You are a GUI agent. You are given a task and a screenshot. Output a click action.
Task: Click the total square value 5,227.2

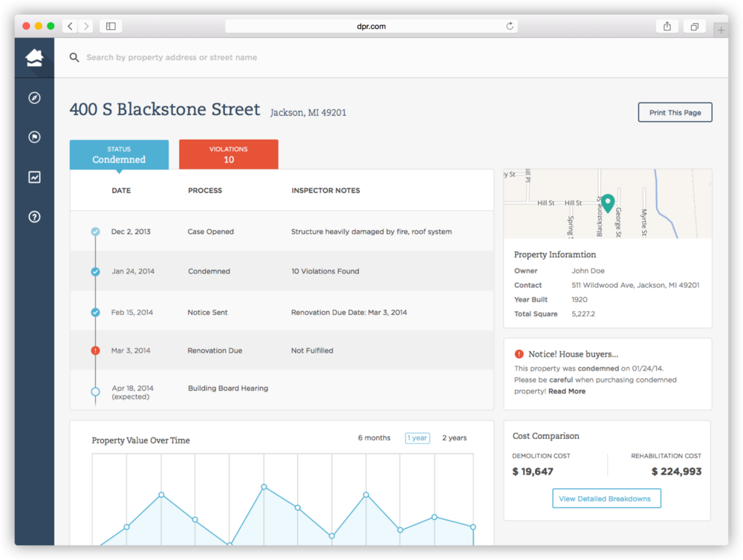[583, 313]
